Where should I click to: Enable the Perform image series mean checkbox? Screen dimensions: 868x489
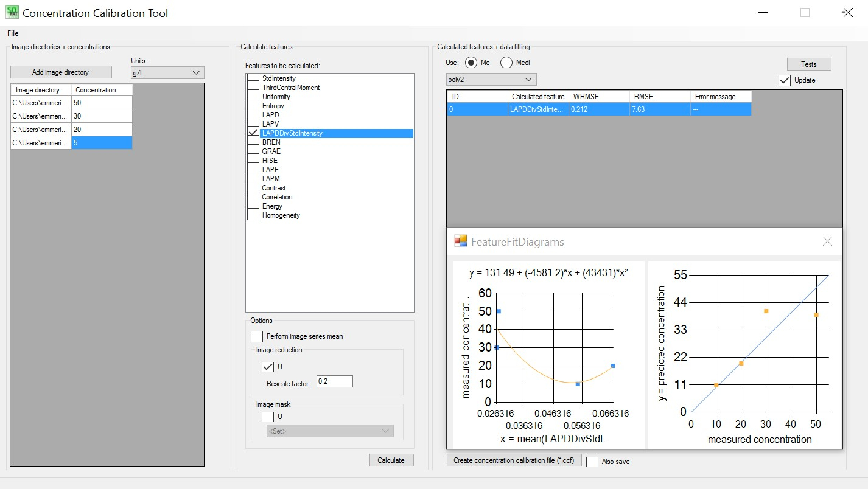(257, 336)
